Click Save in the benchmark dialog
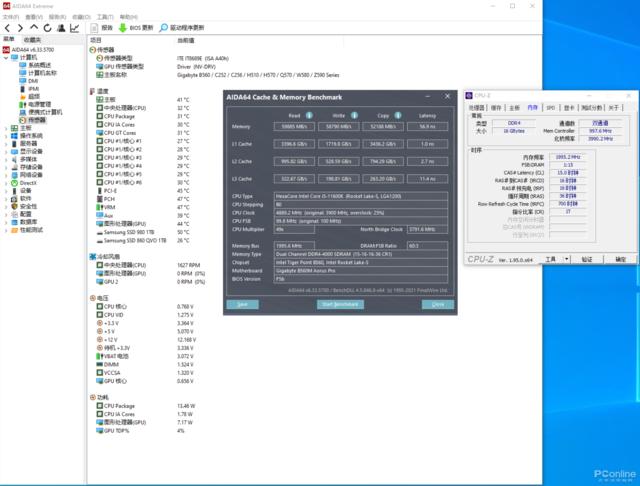Viewport: 640px width, 486px height. tap(242, 304)
